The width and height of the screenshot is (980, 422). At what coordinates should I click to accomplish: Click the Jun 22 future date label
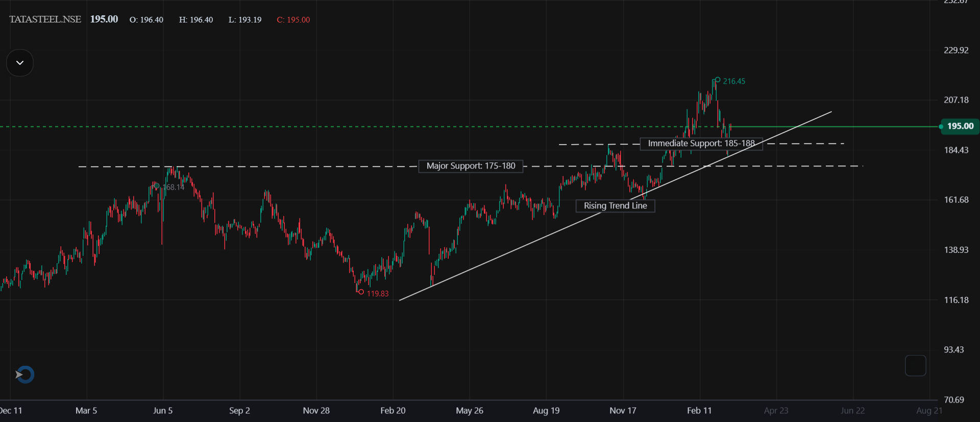click(853, 411)
